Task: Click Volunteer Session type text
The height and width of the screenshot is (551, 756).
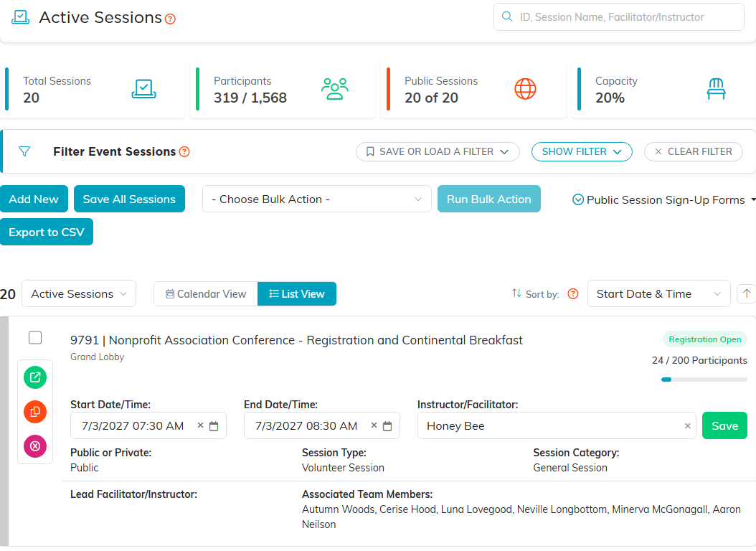Action: click(x=344, y=468)
